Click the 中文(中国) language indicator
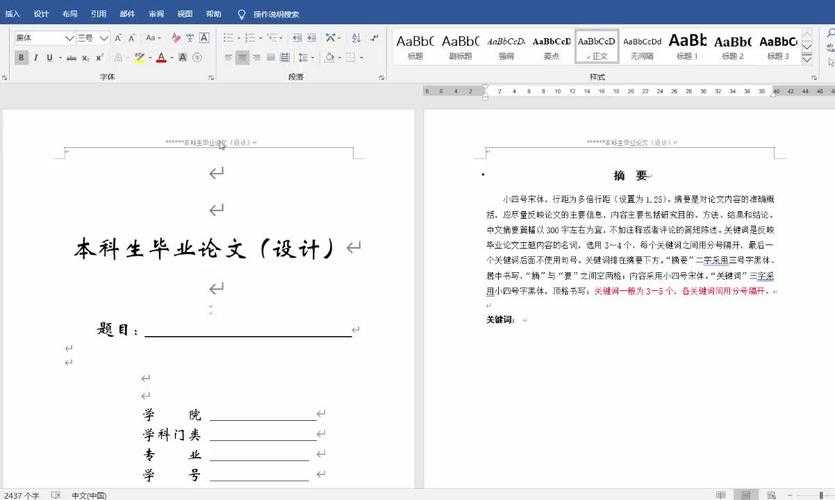The image size is (835, 500). tap(89, 495)
